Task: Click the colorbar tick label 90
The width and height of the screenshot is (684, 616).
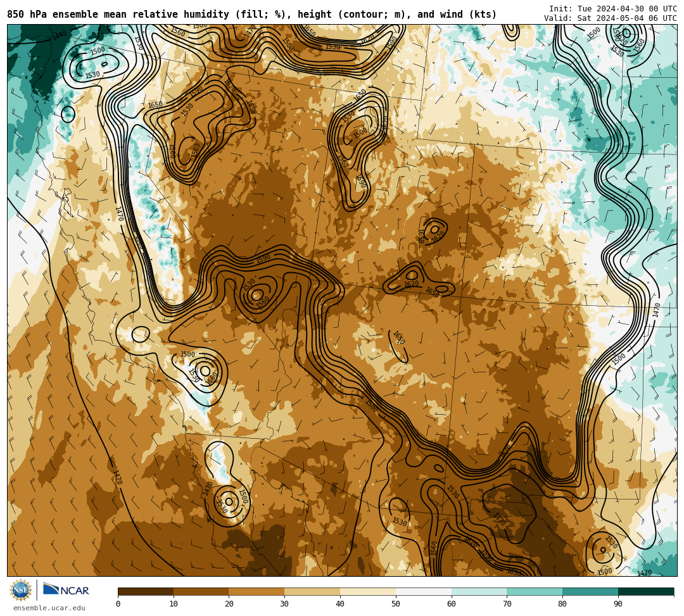Action: pyautogui.click(x=618, y=604)
